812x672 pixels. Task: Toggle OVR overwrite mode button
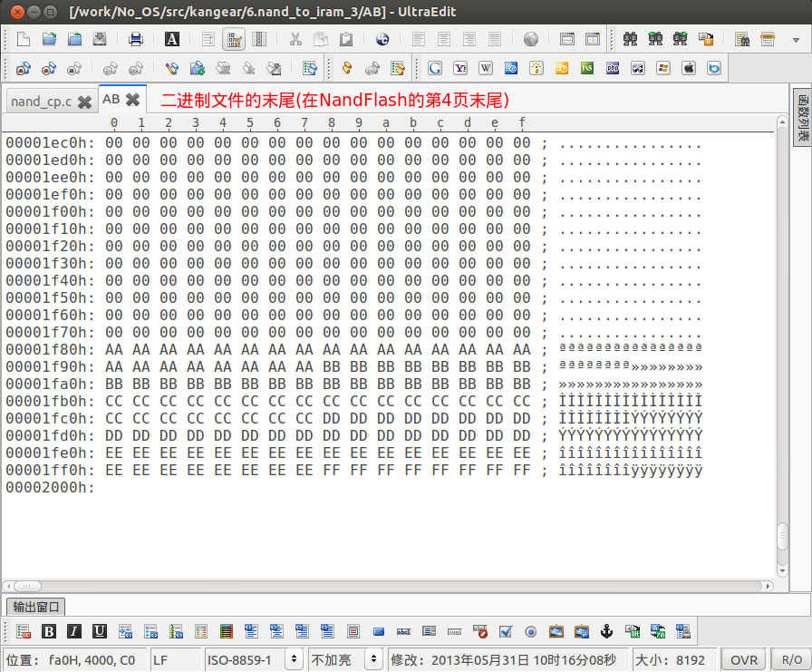[x=744, y=660]
